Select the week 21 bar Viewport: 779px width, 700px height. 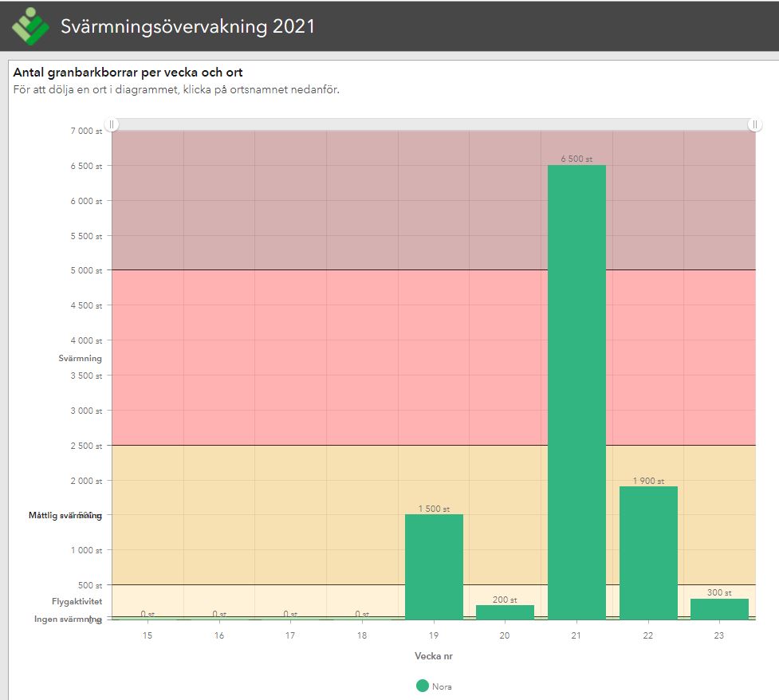(576, 392)
